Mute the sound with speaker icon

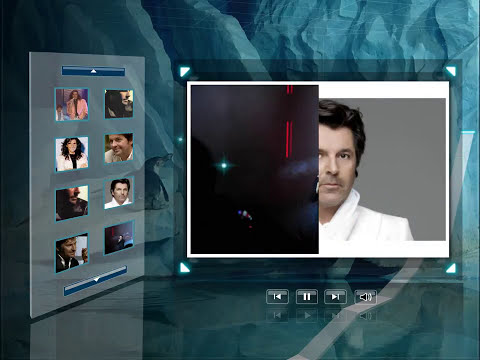365,297
